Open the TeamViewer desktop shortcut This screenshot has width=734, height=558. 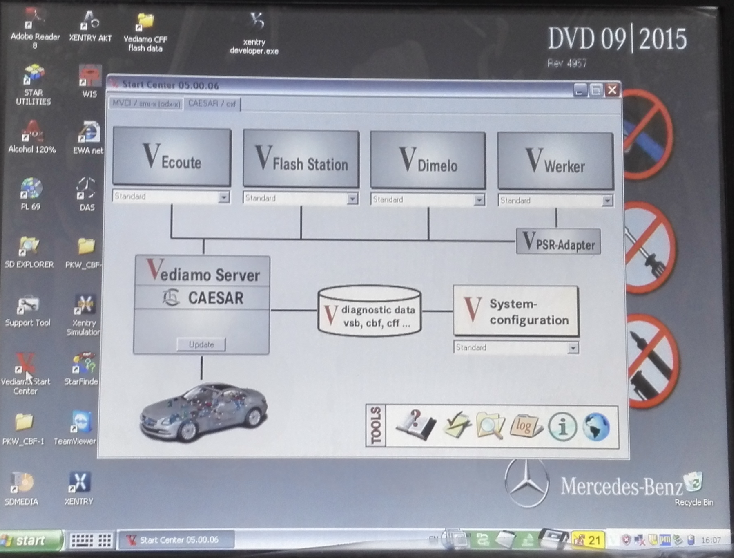click(82, 425)
